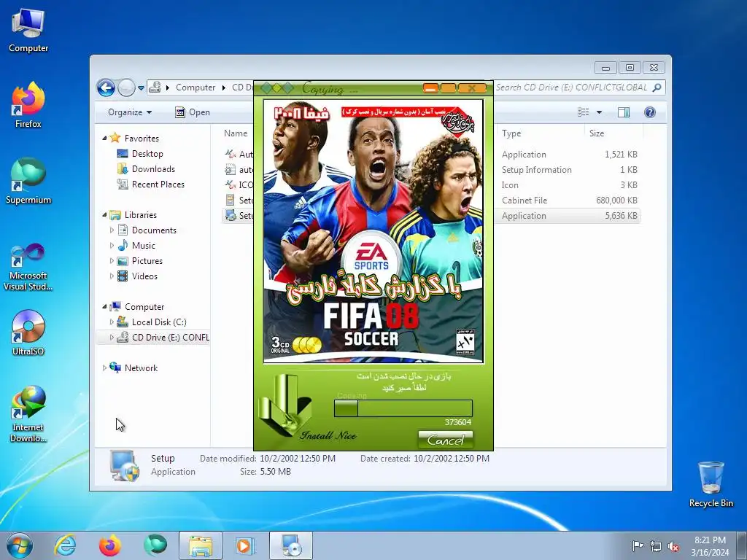Click the installer's orange minimize button
The image size is (747, 560).
[x=430, y=88]
